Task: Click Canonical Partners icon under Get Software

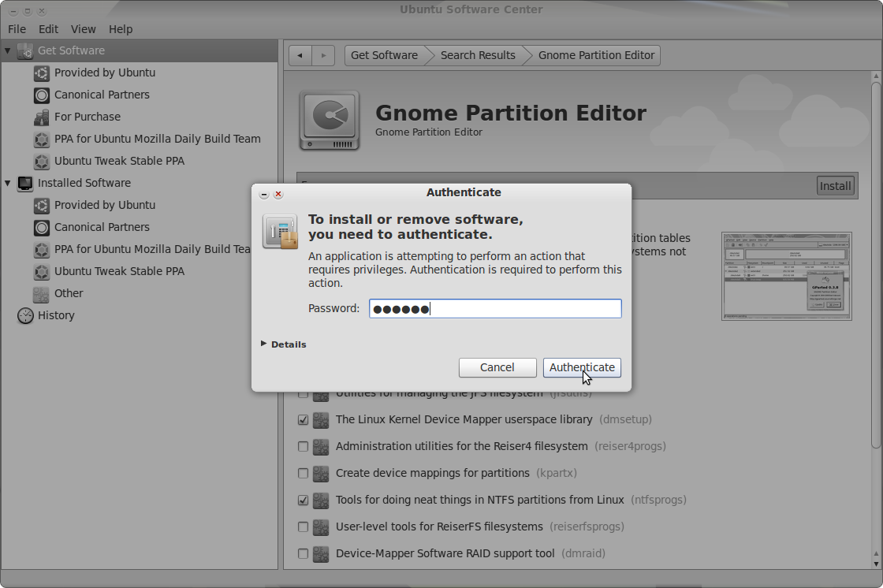Action: (42, 95)
